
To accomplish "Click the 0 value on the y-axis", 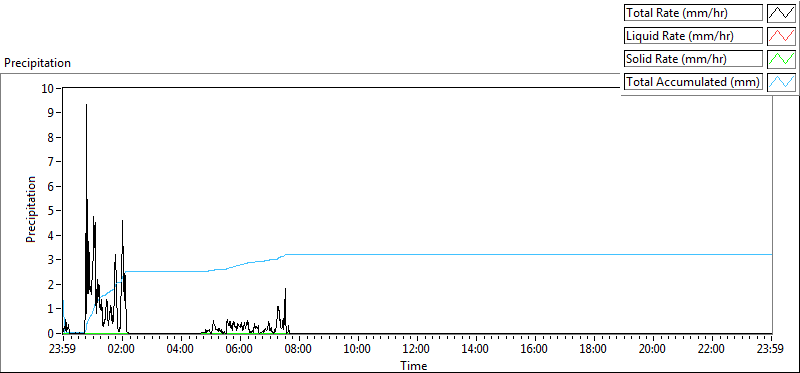I will coord(51,333).
